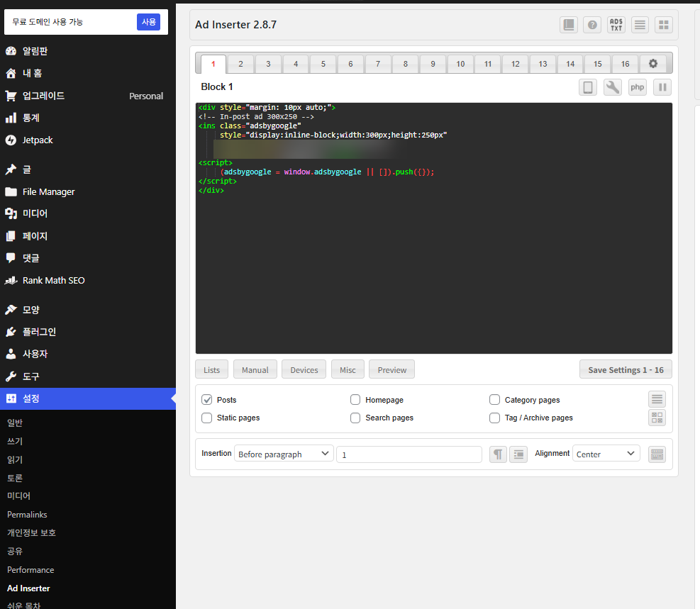Toggle page exceptions list icon beside Category pages
700x609 pixels.
(657, 399)
